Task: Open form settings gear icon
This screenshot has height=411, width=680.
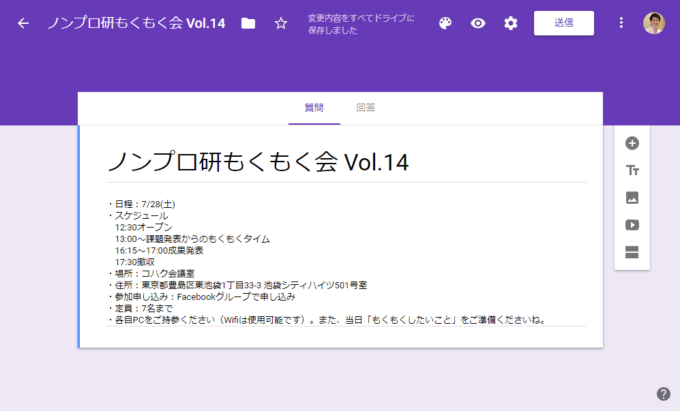Action: pos(510,23)
